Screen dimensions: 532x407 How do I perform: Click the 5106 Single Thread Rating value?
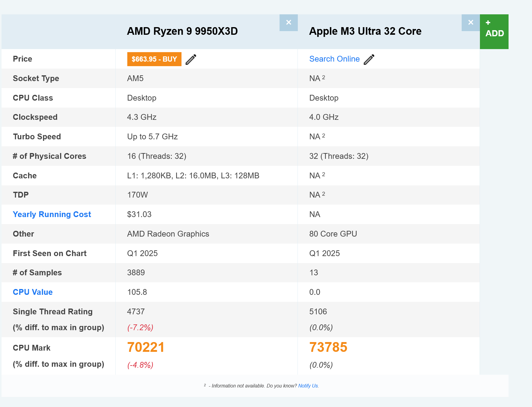coord(318,312)
